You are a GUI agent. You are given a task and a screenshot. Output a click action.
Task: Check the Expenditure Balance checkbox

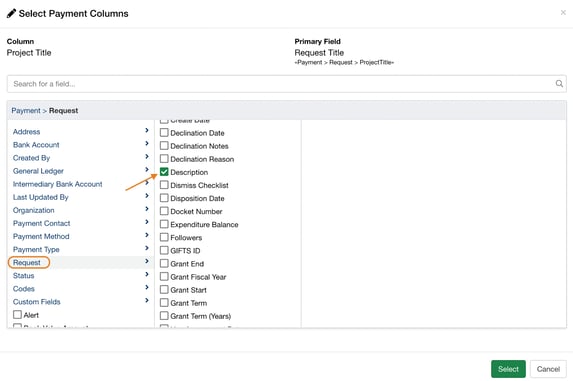pos(164,224)
